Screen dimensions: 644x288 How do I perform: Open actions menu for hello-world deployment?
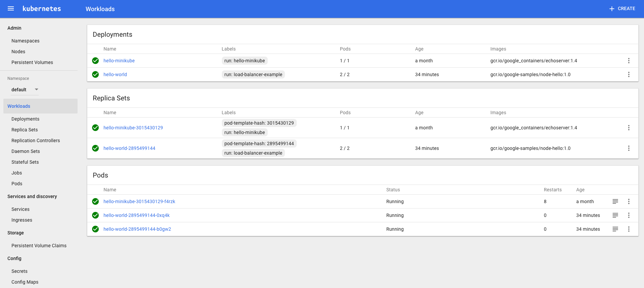click(628, 74)
